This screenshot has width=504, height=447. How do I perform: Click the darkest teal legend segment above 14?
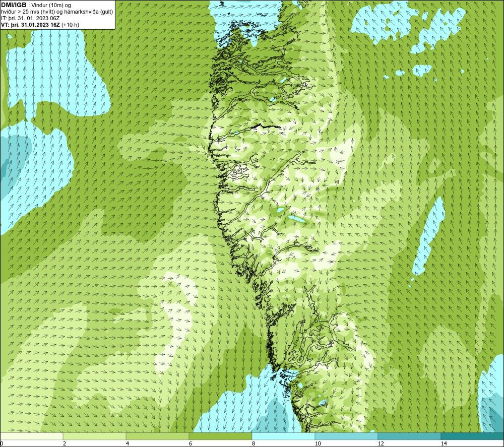473,436
